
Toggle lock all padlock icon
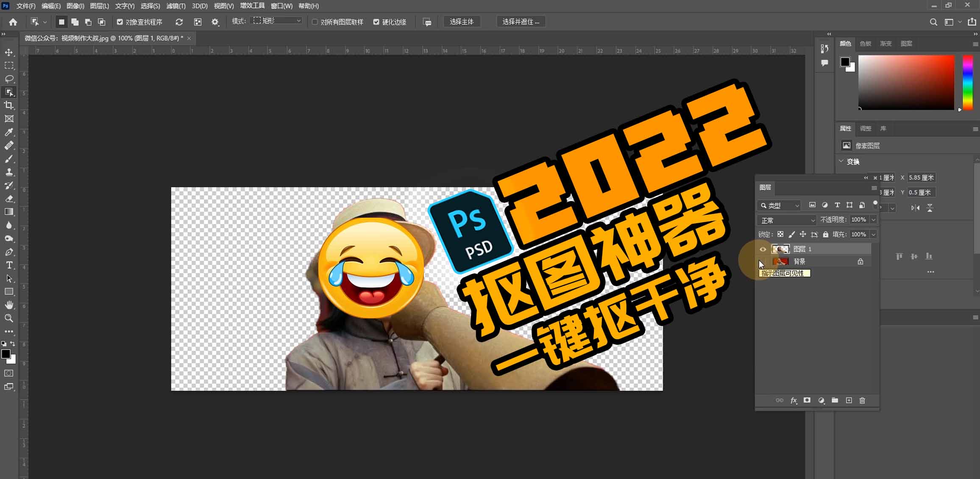point(825,234)
